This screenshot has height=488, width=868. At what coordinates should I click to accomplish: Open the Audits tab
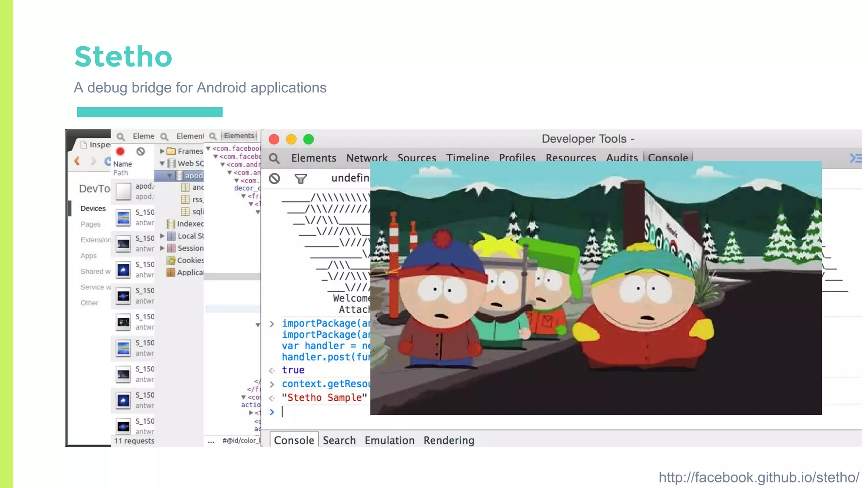point(622,158)
